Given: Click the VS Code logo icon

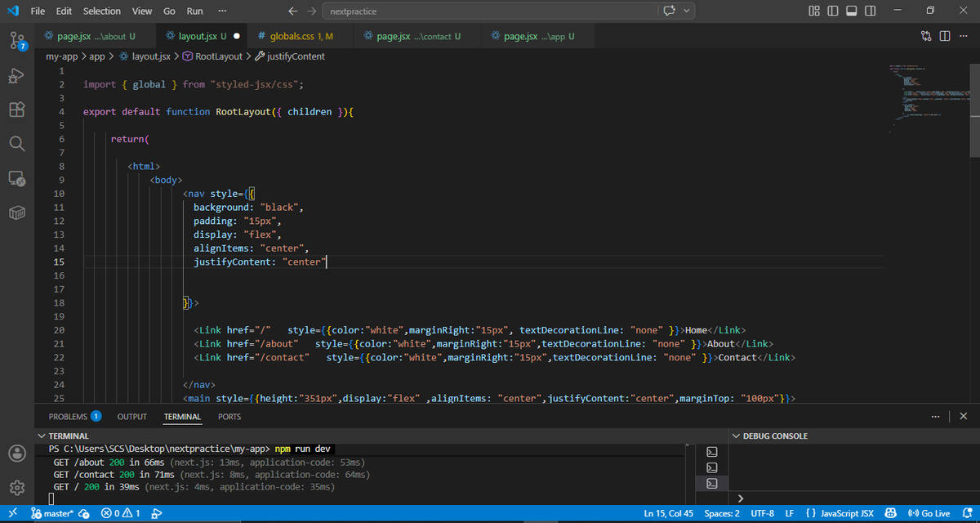Looking at the screenshot, I should 11,11.
